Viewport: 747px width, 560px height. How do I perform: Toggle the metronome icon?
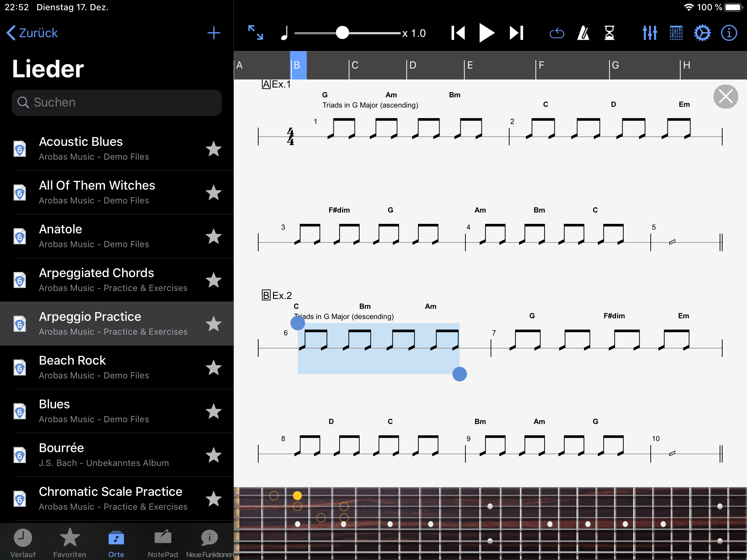coord(583,33)
